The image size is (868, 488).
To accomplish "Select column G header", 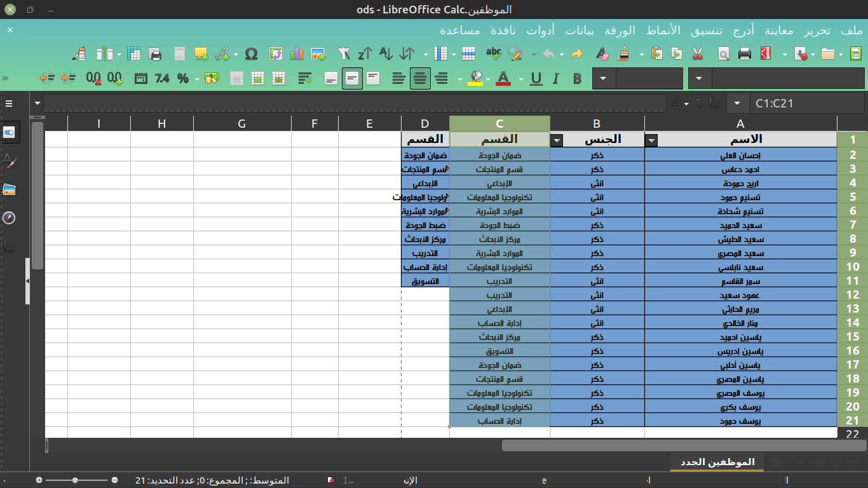I will [241, 124].
